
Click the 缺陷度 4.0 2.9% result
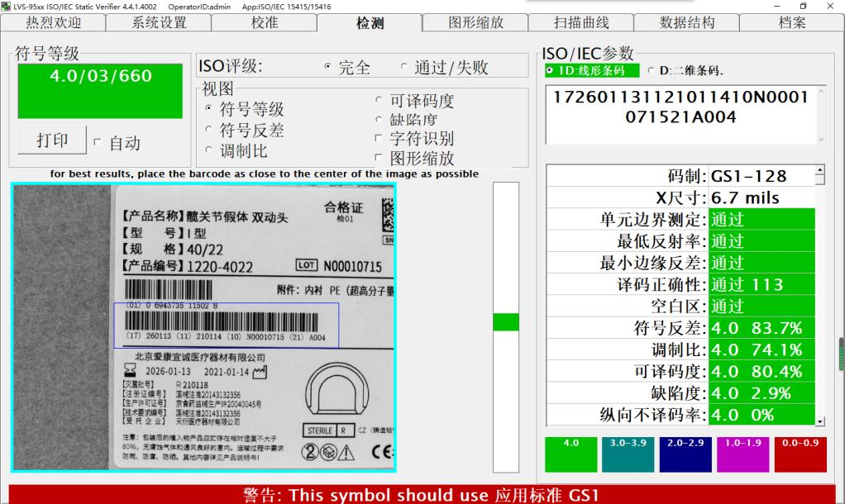coord(761,393)
